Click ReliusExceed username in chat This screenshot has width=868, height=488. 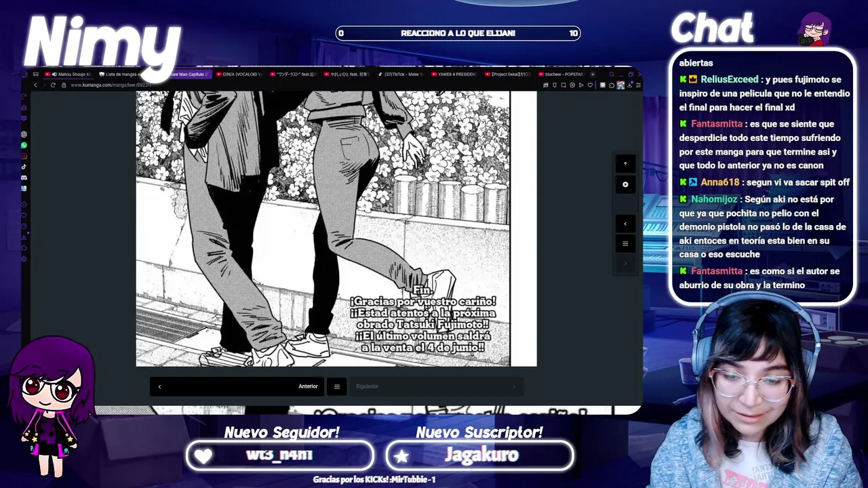pyautogui.click(x=729, y=79)
